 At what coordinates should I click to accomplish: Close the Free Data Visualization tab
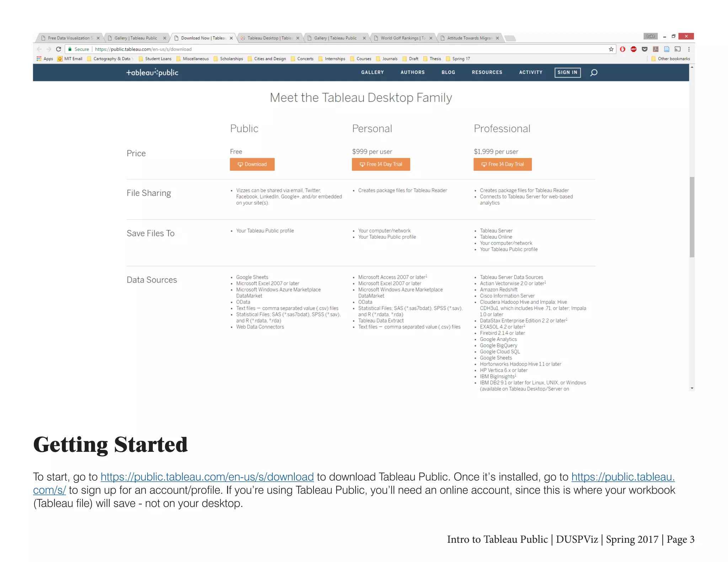coord(98,38)
